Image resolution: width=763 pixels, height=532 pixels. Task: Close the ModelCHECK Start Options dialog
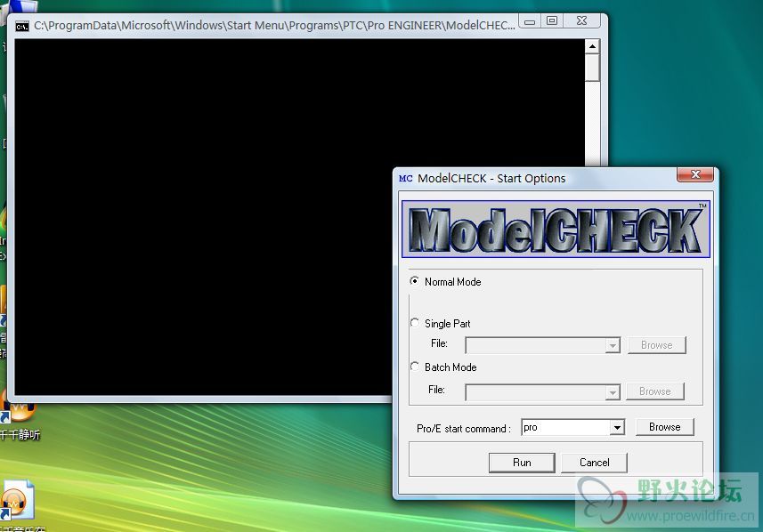(x=695, y=174)
